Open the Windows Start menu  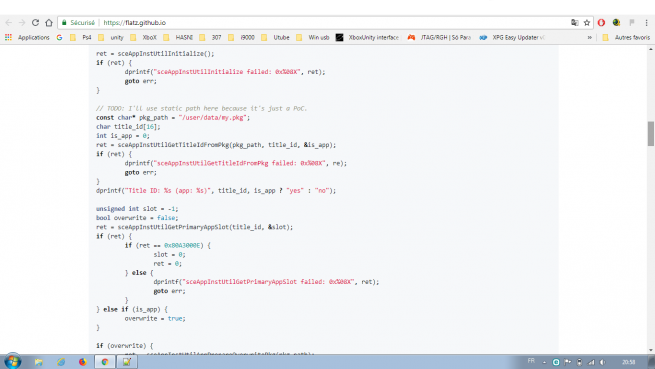(13, 361)
